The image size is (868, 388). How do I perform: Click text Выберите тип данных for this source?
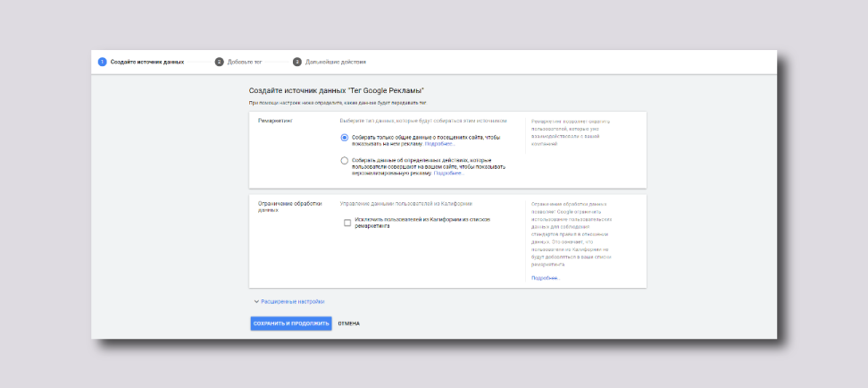[x=423, y=121]
